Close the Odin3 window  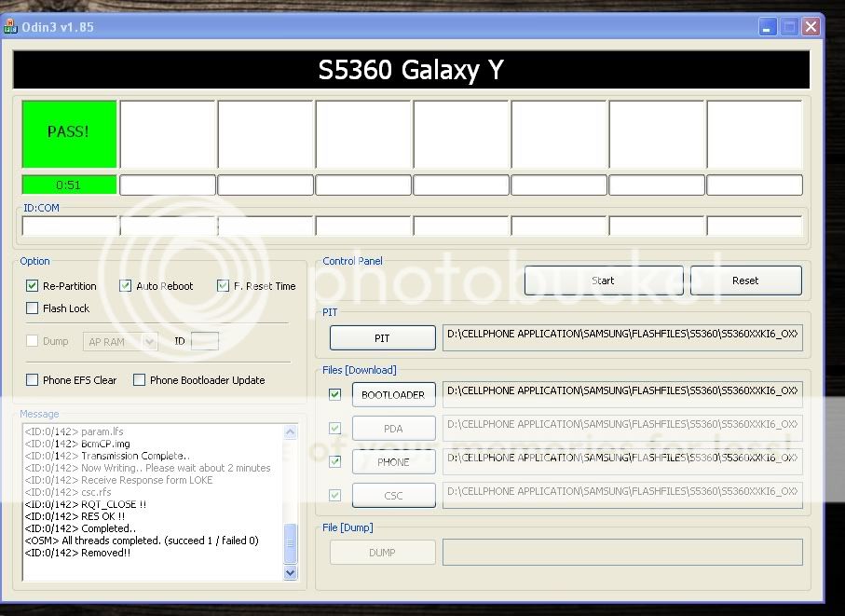811,26
